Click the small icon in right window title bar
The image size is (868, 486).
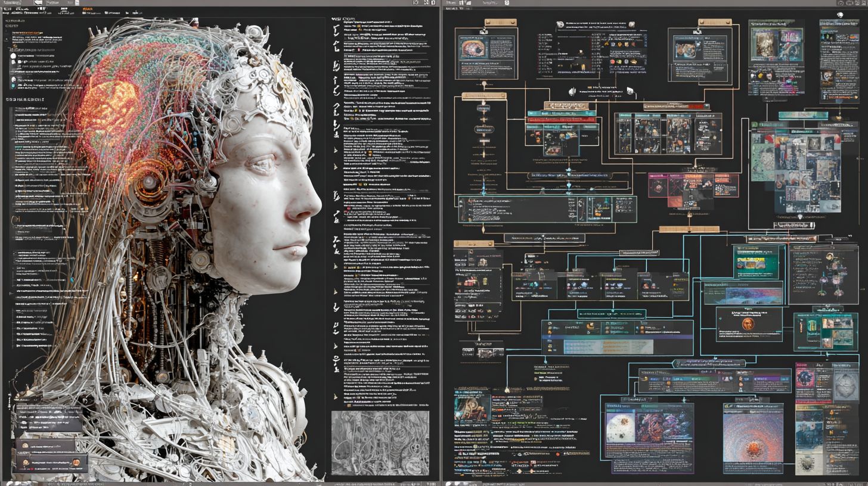point(507,3)
